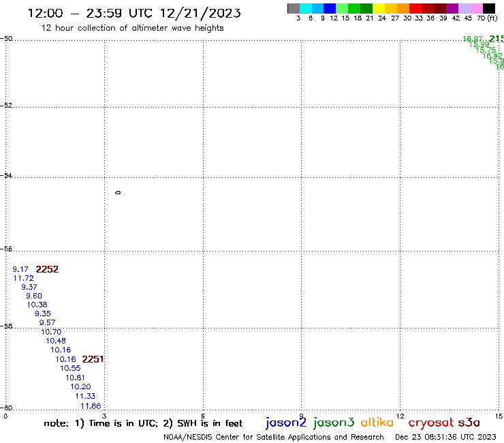This screenshot has height=443, width=504.
Task: Click the cyan swatch in color scale
Action: (306, 8)
